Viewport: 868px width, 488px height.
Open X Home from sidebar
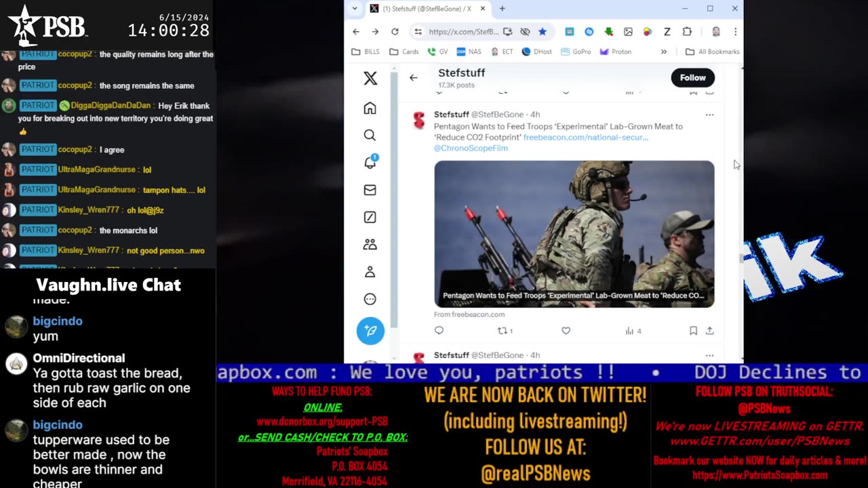coord(370,108)
